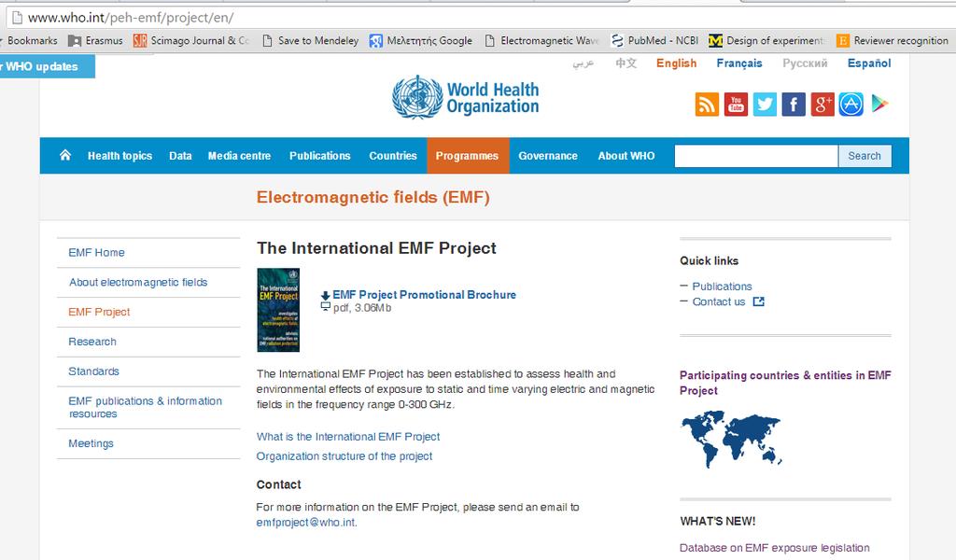This screenshot has width=956, height=560.
Task: Open the About WHO menu item
Action: point(626,156)
